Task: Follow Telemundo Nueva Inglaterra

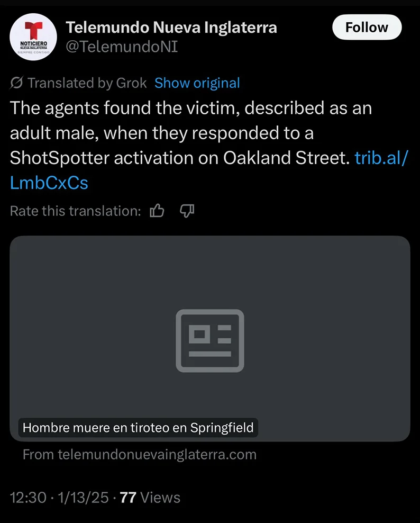Action: click(367, 28)
